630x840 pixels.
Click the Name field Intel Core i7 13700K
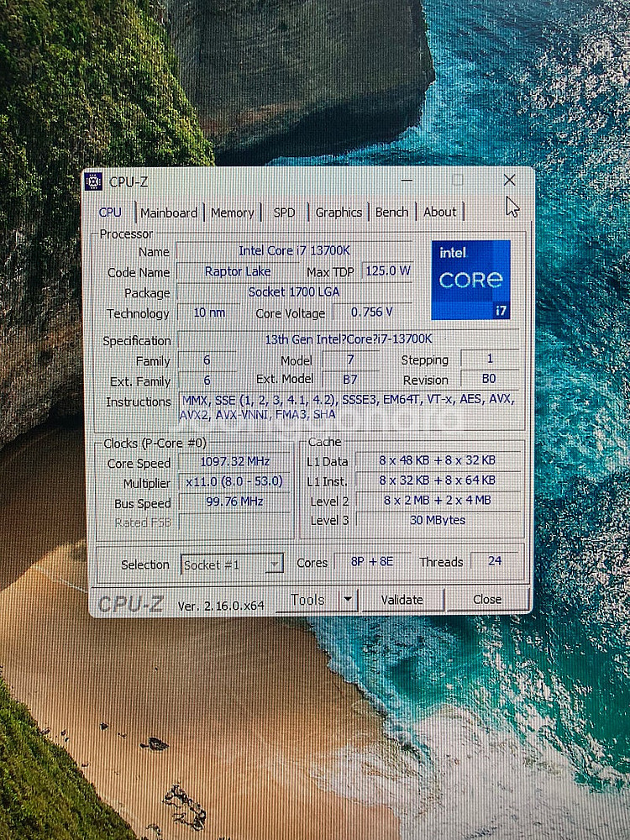[x=293, y=250]
